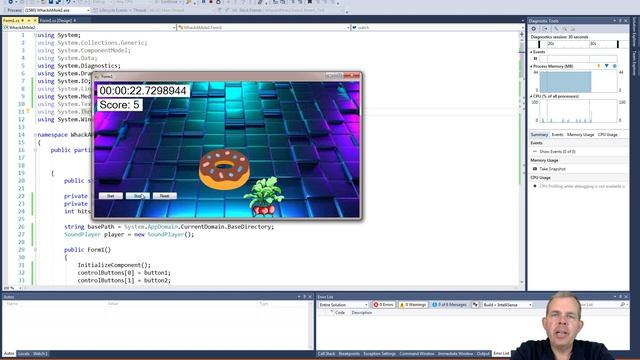Open the Events tab in Diagnostic Tools
Image resolution: width=640 pixels, height=360 pixels.
[557, 135]
